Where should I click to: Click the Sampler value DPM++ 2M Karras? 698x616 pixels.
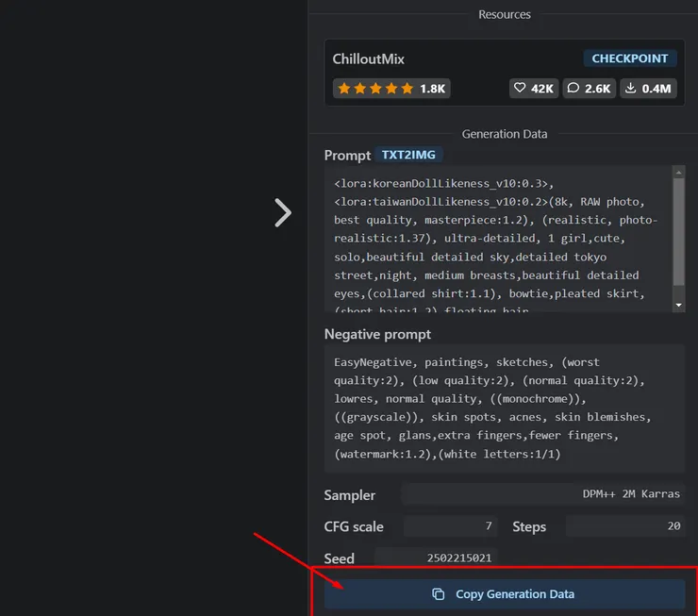542,494
